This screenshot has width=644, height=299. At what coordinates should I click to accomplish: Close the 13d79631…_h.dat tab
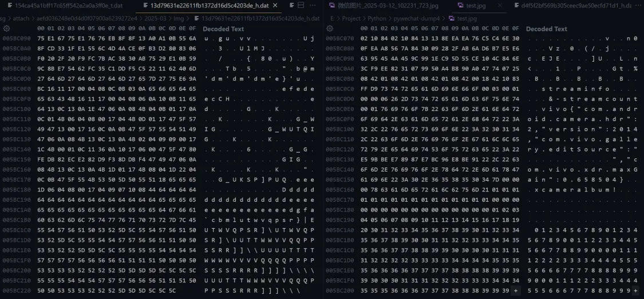coord(276,5)
